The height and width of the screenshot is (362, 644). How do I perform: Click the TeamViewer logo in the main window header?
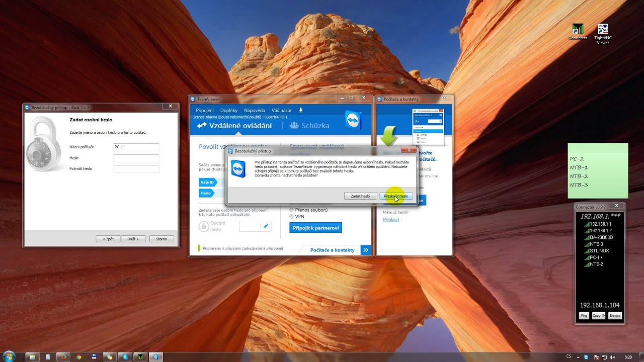354,121
